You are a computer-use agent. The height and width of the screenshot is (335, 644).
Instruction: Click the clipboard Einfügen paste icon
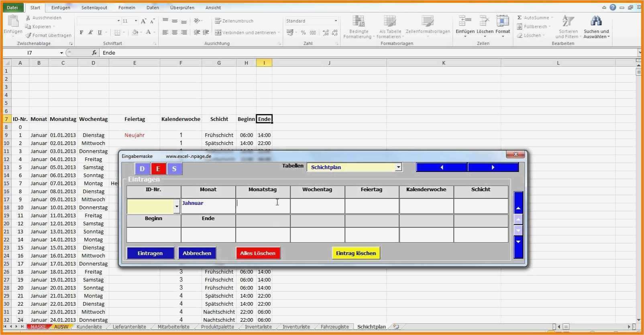13,21
